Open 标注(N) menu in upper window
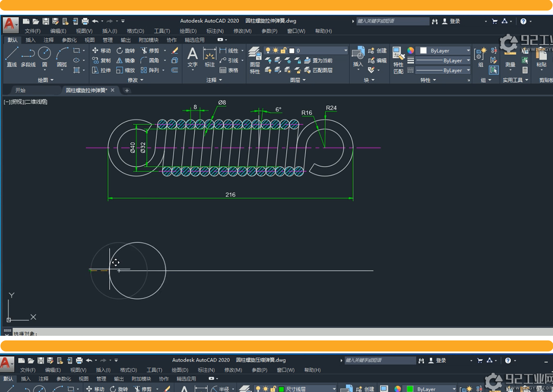The image size is (553, 392). pyautogui.click(x=215, y=31)
